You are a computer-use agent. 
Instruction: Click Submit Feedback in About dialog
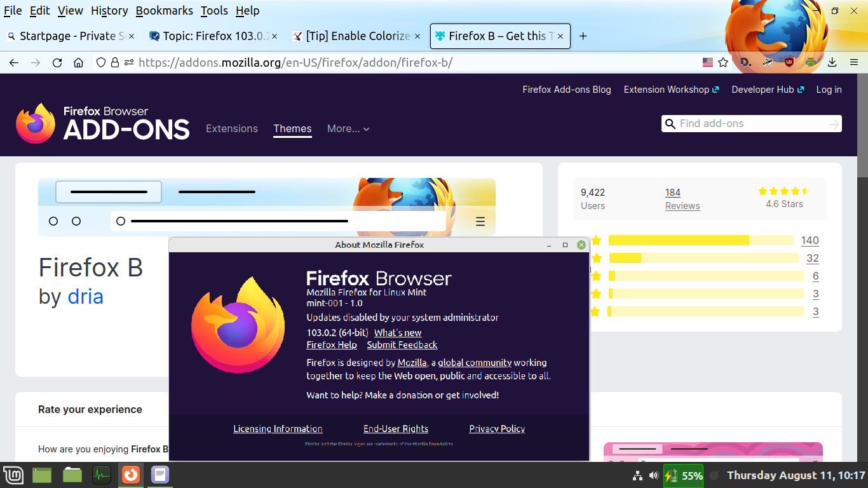402,345
